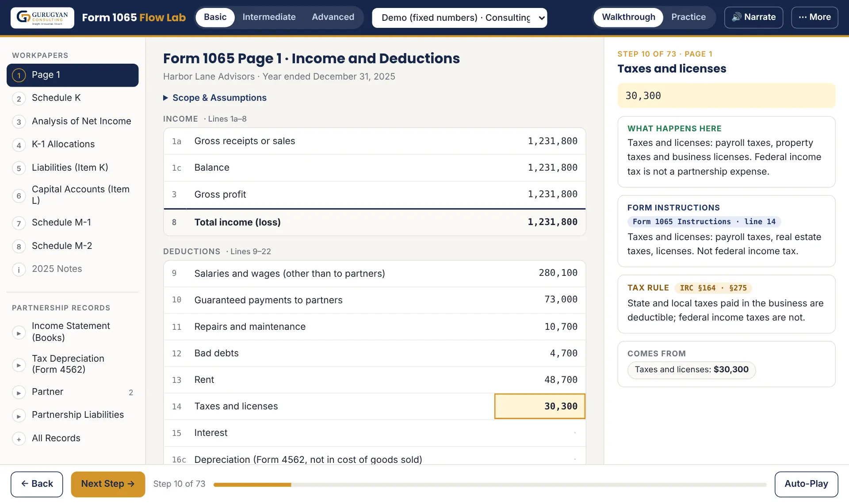Click the step progress bar
The width and height of the screenshot is (849, 504).
[x=490, y=485]
